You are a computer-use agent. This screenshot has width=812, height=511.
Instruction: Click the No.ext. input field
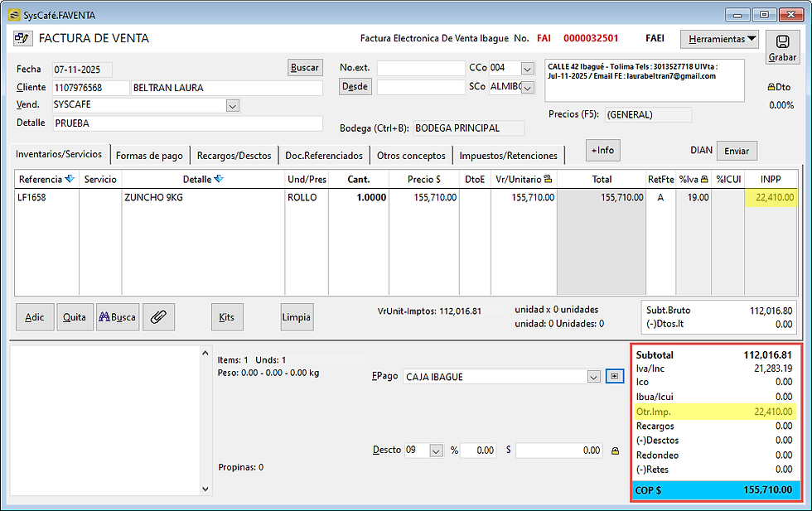tap(421, 68)
